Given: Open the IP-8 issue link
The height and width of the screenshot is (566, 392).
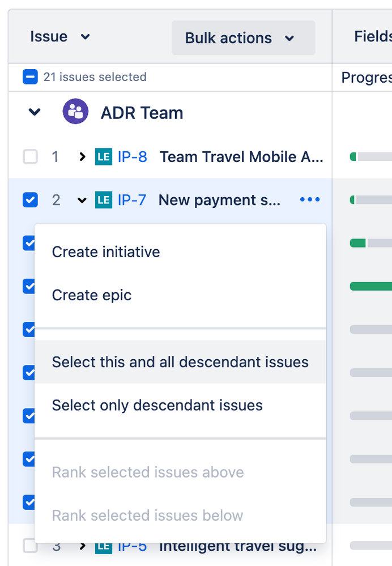Looking at the screenshot, I should coord(133,157).
